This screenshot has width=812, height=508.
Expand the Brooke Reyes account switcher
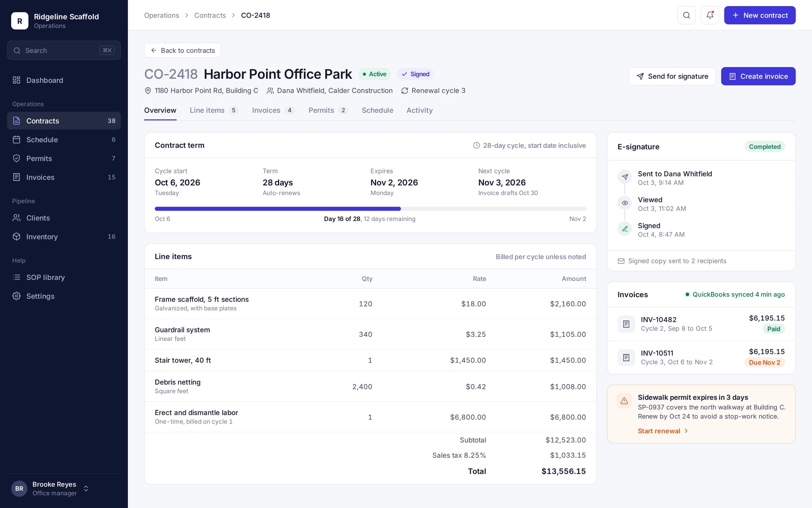pos(86,488)
